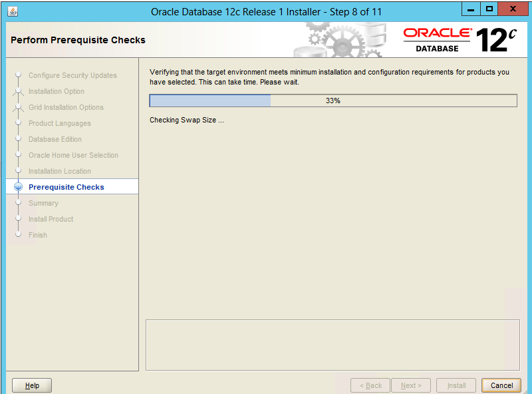Open the Database Edition step
This screenshot has height=394, width=532.
pos(55,140)
